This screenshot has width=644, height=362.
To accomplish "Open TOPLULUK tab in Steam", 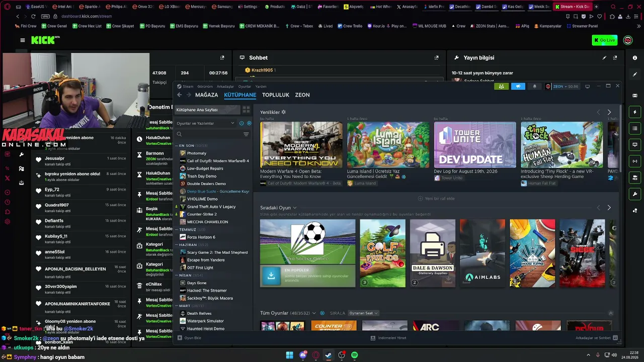I will tap(276, 95).
